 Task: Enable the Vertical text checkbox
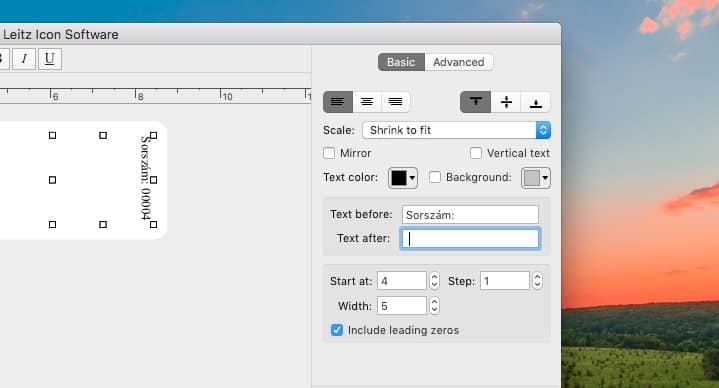pos(476,153)
